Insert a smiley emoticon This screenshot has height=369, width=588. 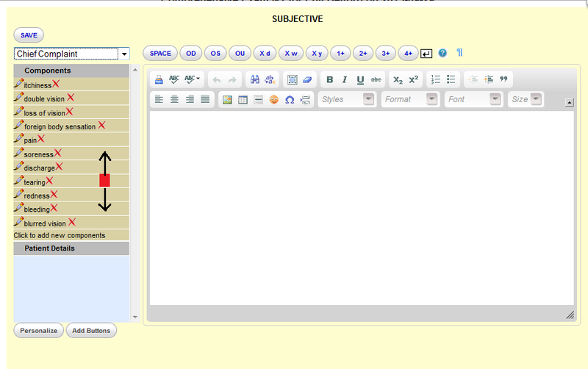coord(274,99)
